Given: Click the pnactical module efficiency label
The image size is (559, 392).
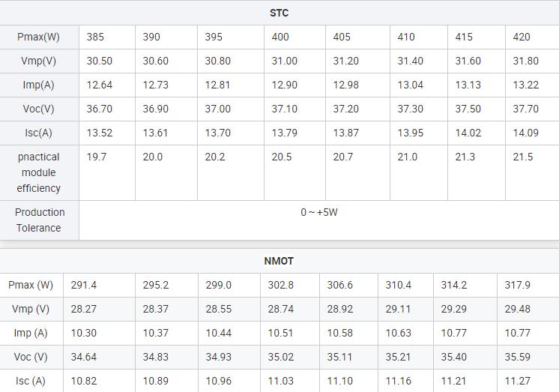Looking at the screenshot, I should [x=38, y=172].
